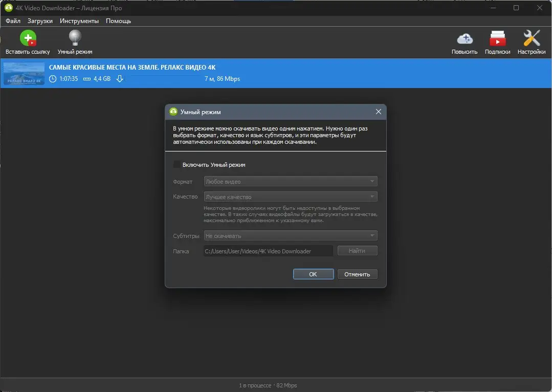
Task: Click the Вставить ссылку green plus icon
Action: tap(28, 38)
